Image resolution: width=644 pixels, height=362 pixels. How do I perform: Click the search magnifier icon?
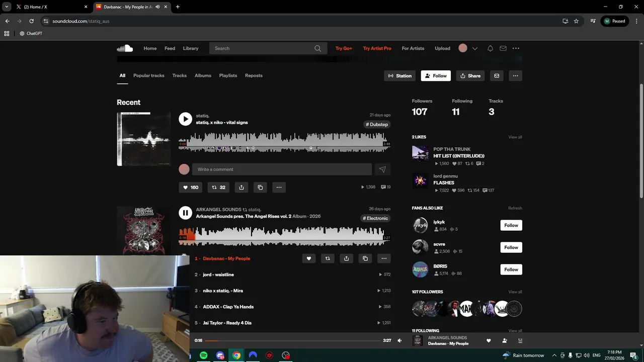[x=317, y=48]
